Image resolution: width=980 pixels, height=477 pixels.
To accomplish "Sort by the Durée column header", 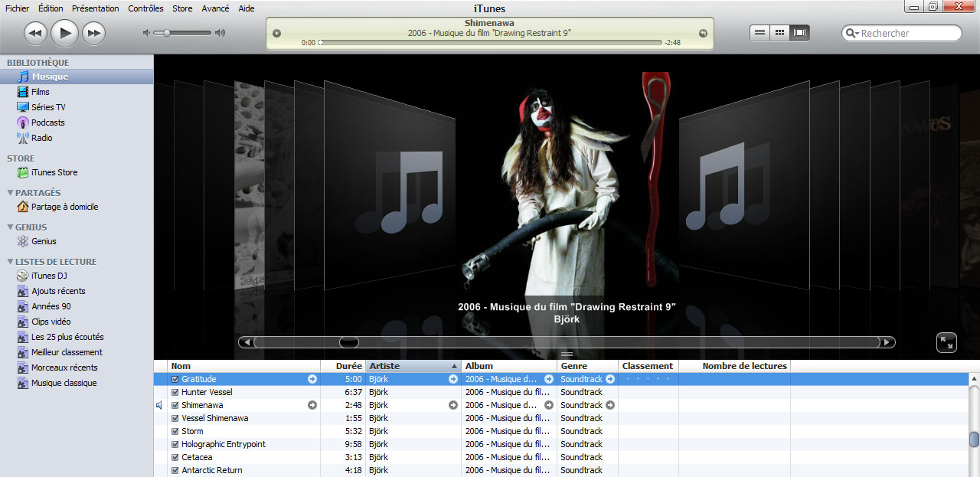I will (343, 366).
